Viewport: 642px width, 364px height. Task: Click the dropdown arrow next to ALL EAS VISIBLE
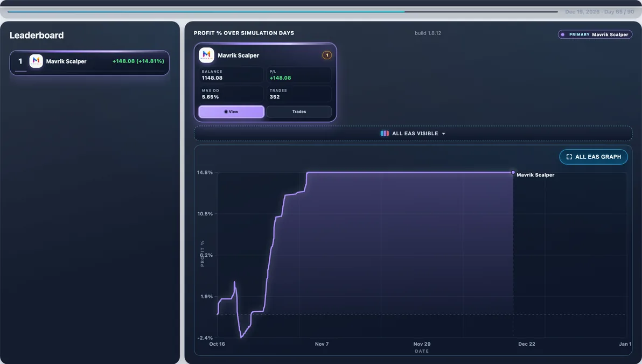point(443,134)
